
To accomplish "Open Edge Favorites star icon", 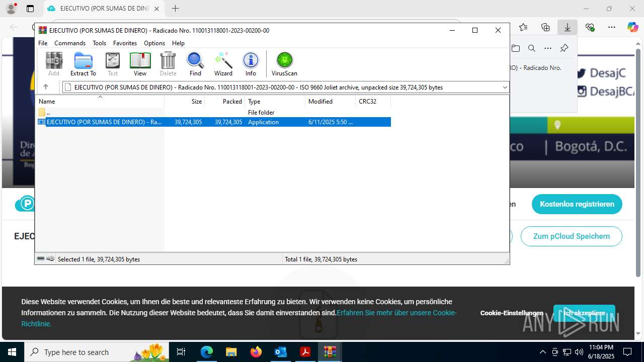I will pyautogui.click(x=523, y=27).
